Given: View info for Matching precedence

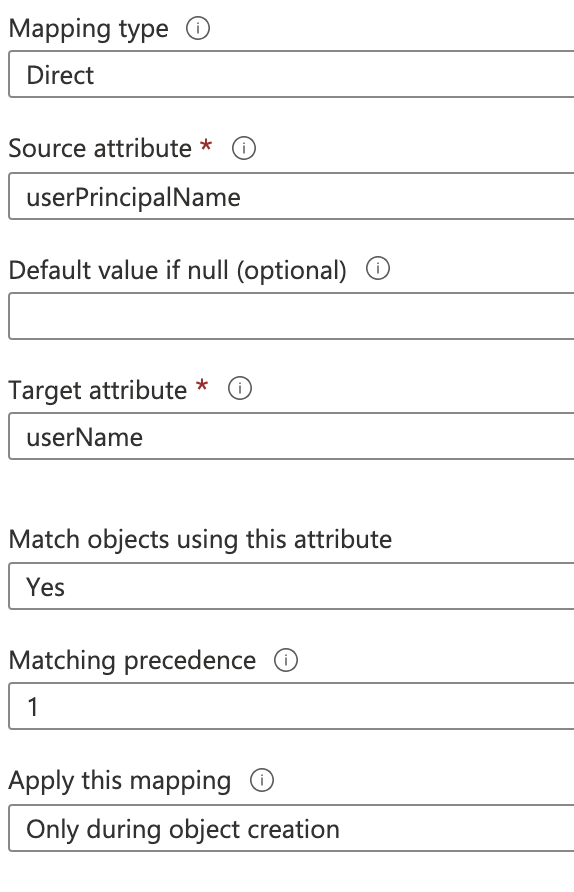Looking at the screenshot, I should click(x=286, y=660).
